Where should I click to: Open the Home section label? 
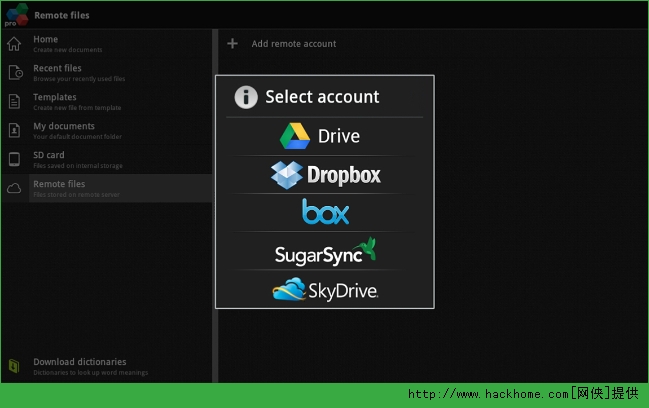[46, 40]
